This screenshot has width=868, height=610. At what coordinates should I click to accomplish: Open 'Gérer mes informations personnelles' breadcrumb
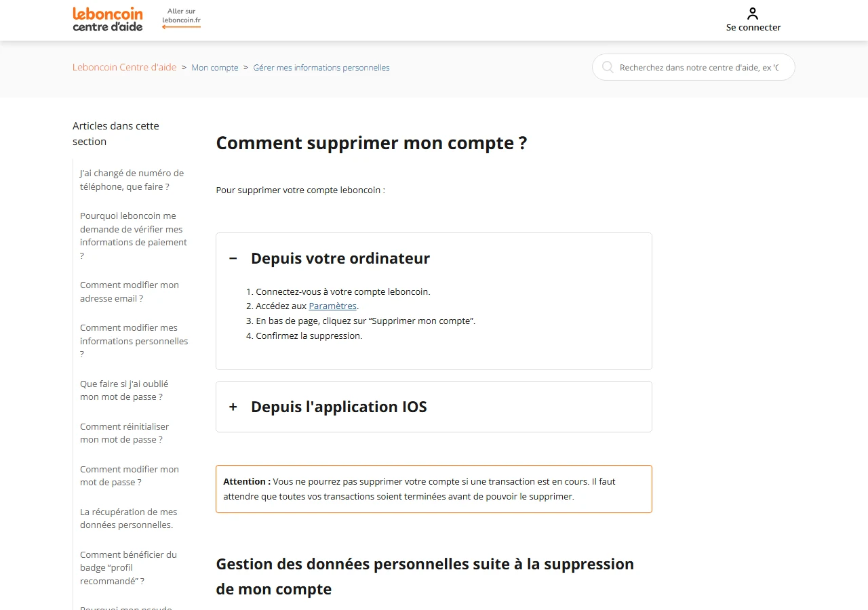(321, 68)
